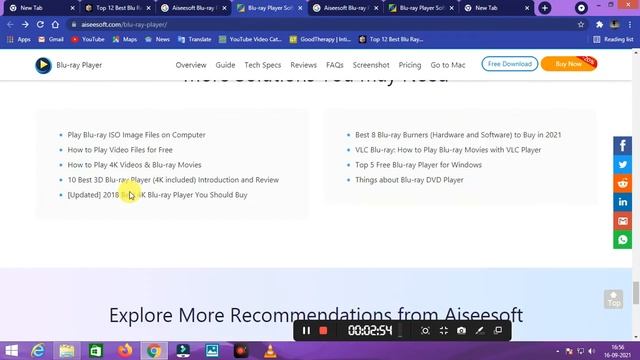
Task: Open How to Play 4K Videos link
Action: pyautogui.click(x=134, y=165)
